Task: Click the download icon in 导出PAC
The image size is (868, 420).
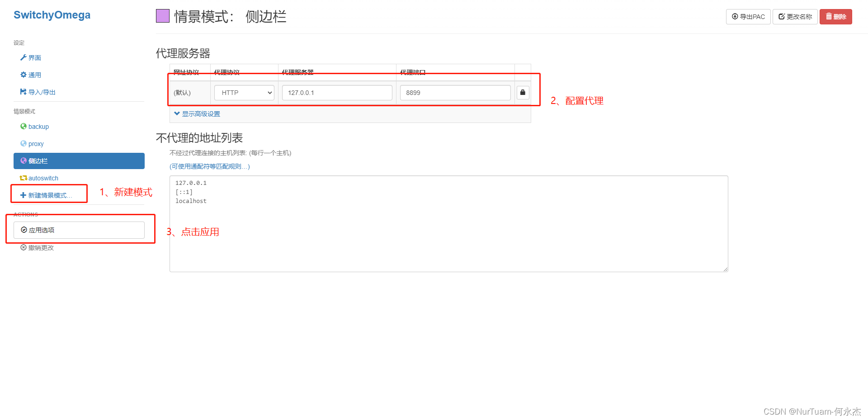Action: coord(735,16)
